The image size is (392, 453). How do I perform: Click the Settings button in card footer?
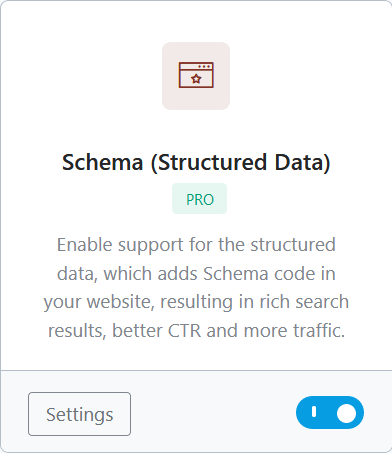pos(79,414)
